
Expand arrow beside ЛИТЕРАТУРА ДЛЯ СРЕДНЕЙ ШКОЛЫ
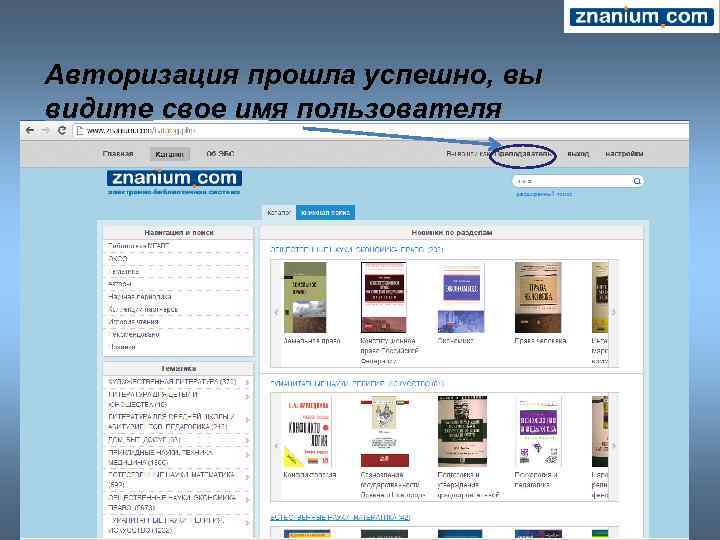point(248,420)
